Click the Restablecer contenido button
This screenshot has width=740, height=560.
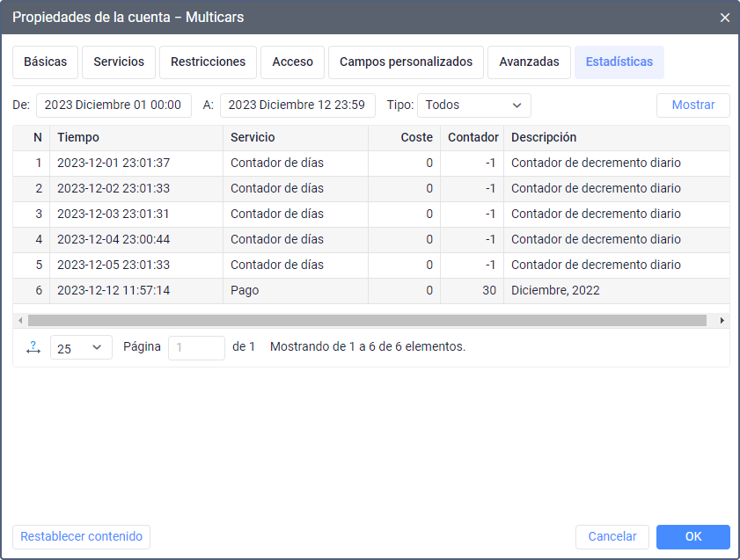(81, 537)
